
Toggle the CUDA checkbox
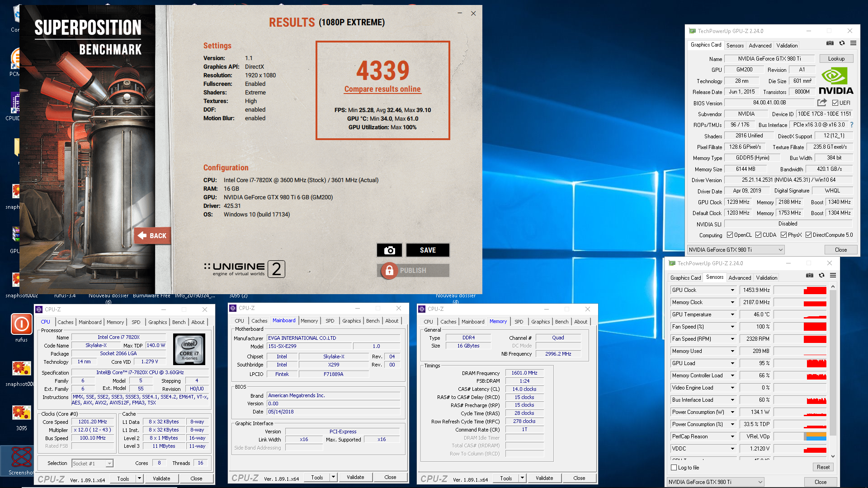coord(758,235)
